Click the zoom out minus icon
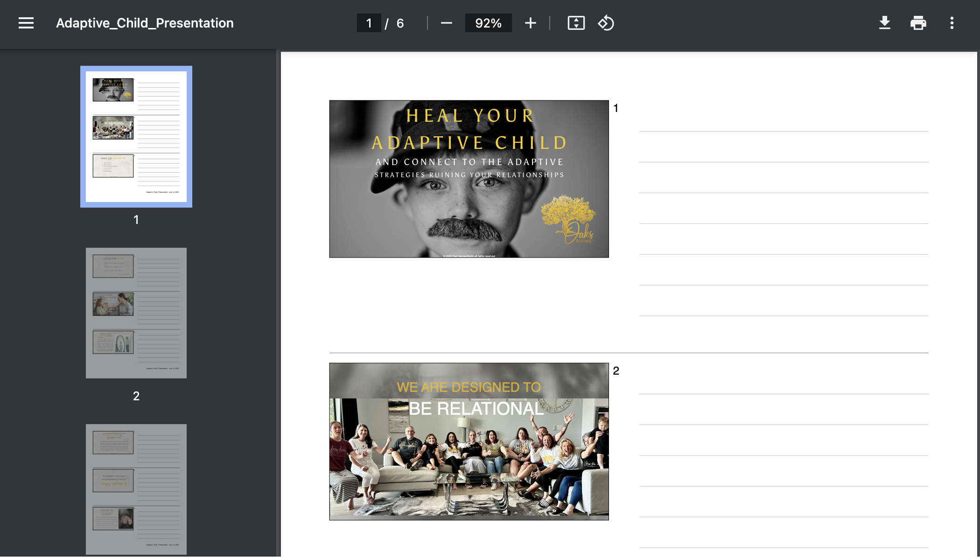980x558 pixels. click(x=446, y=23)
